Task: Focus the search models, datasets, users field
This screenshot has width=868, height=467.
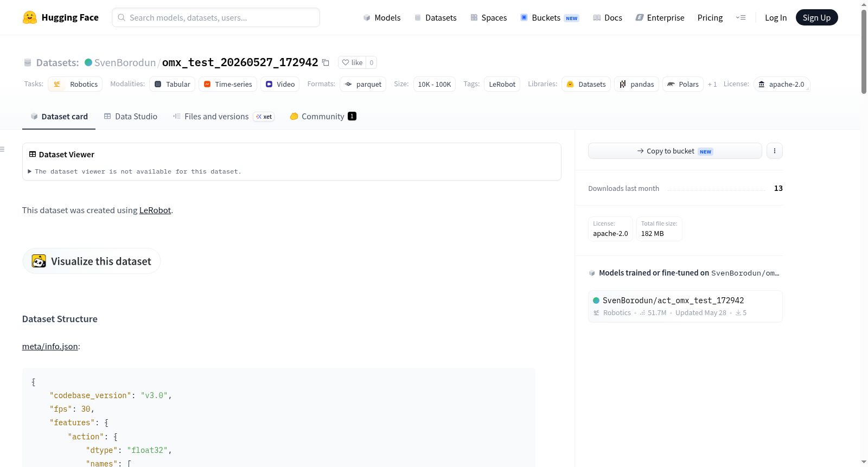Action: tap(216, 17)
